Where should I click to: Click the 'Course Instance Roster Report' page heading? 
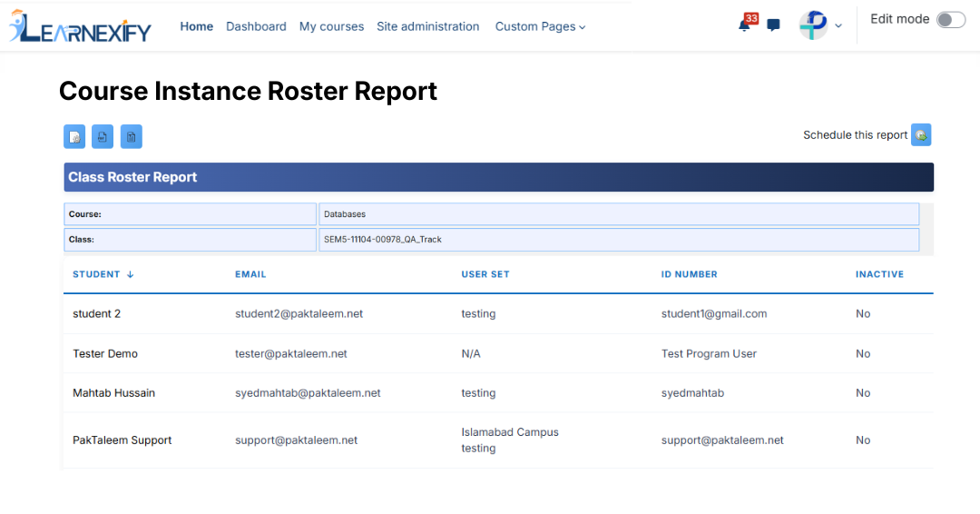(248, 92)
